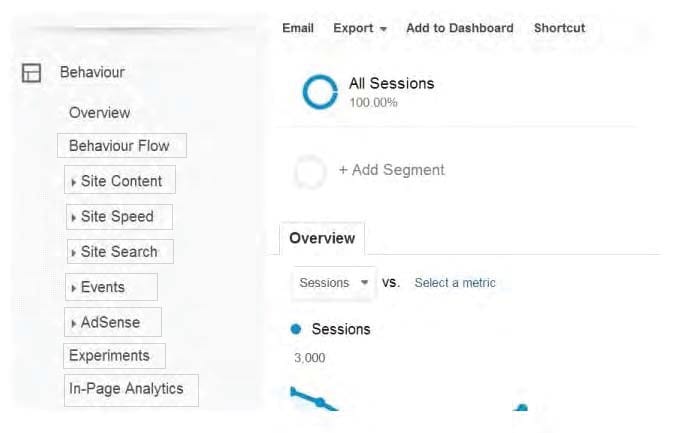Image resolution: width=693 pixels, height=433 pixels.
Task: Click the Shortcut link
Action: point(560,28)
